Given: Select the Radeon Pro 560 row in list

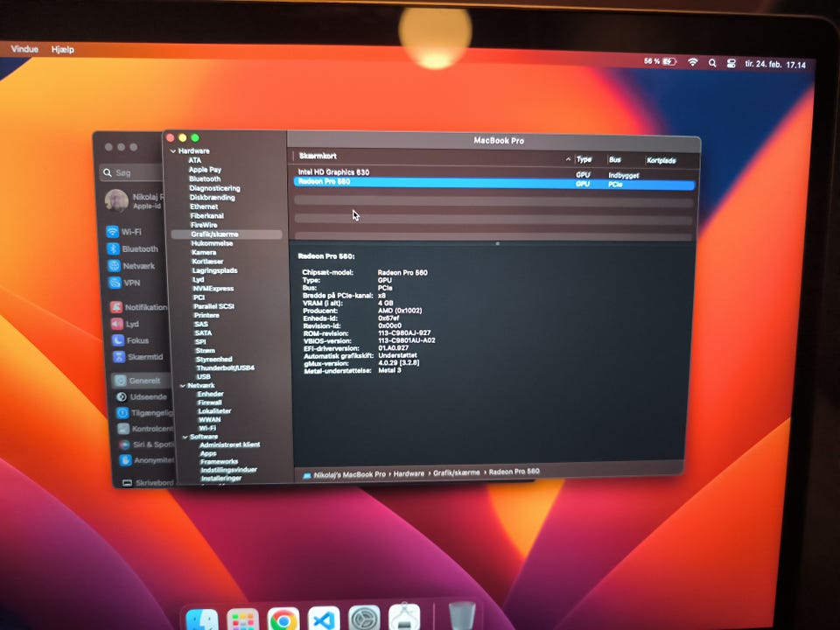Looking at the screenshot, I should (493, 183).
